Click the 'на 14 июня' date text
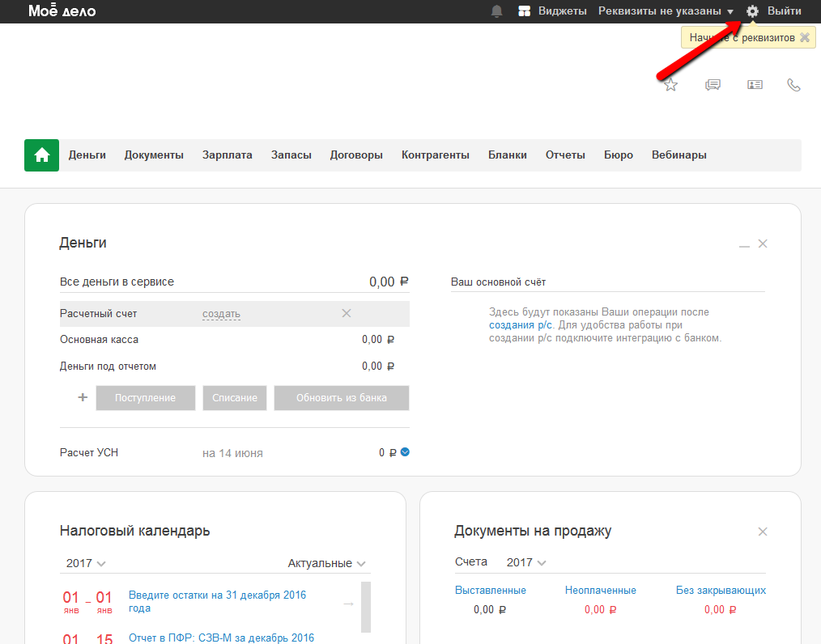The height and width of the screenshot is (644, 821). coord(232,453)
